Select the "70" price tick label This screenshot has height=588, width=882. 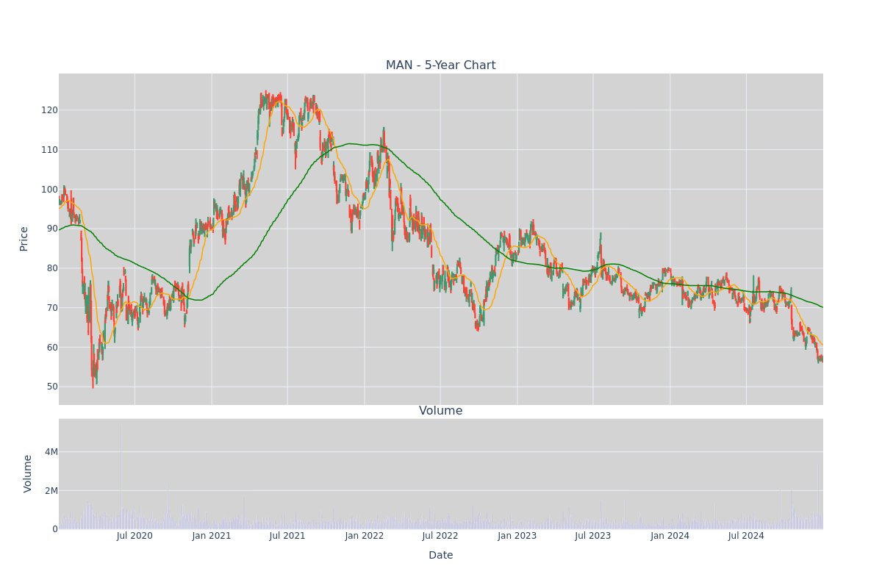pos(52,308)
